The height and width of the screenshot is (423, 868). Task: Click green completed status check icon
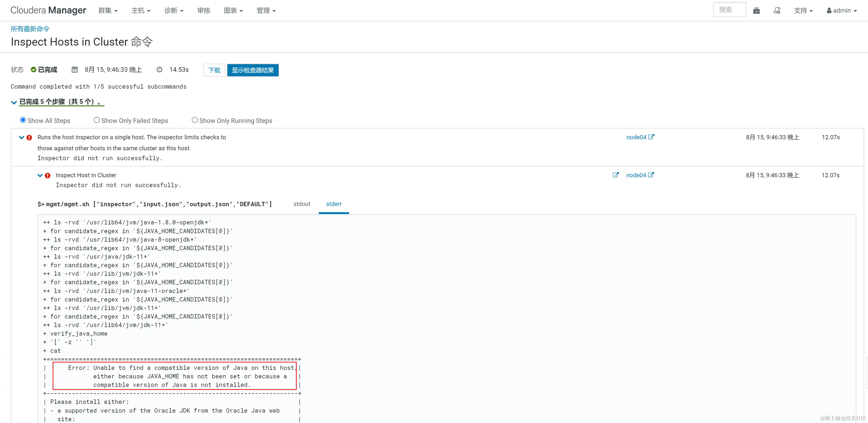click(x=33, y=69)
